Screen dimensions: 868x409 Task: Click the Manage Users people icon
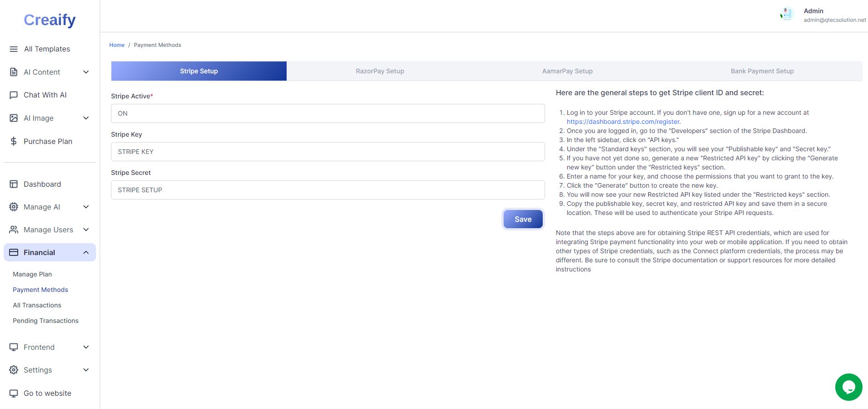14,230
